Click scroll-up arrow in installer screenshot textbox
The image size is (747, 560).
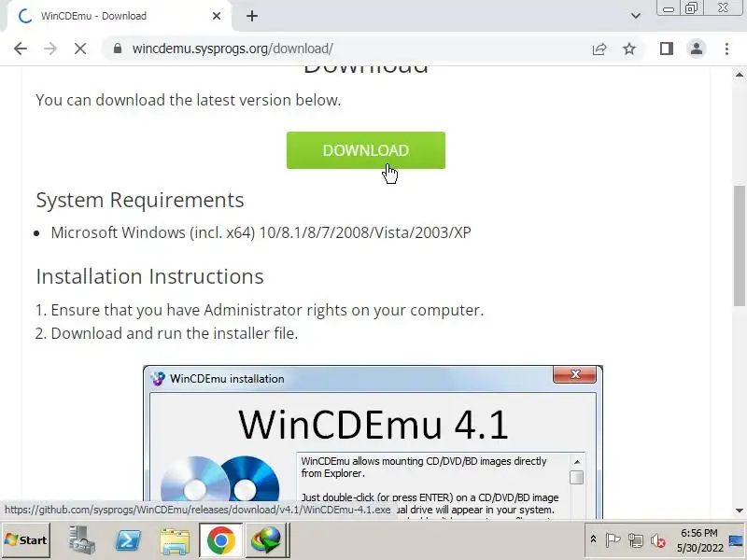point(576,462)
